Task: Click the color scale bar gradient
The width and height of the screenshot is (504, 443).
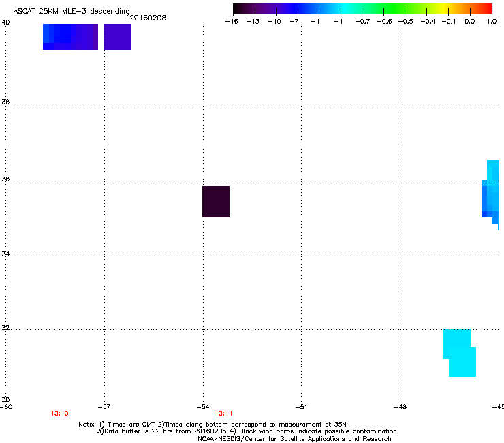Action: (x=362, y=9)
